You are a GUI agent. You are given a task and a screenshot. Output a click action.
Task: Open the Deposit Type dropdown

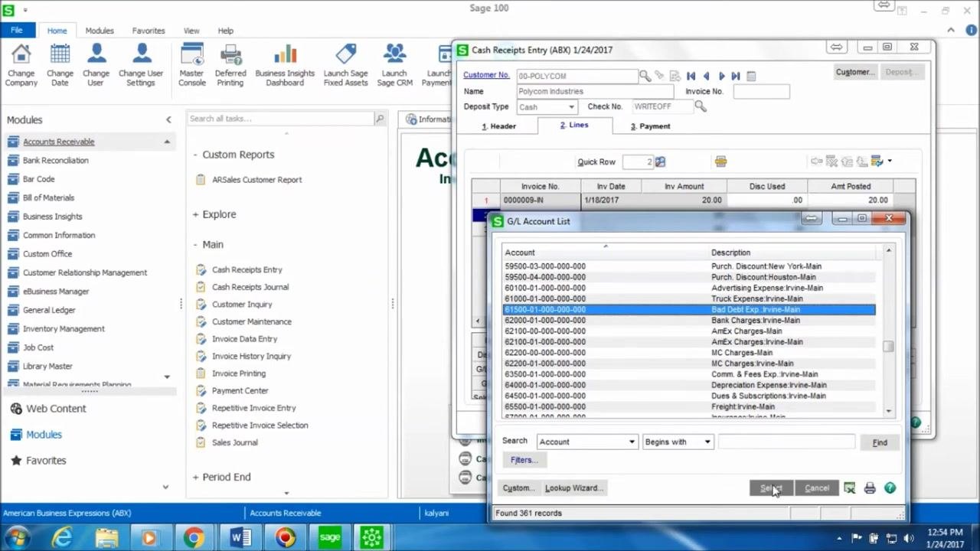571,107
